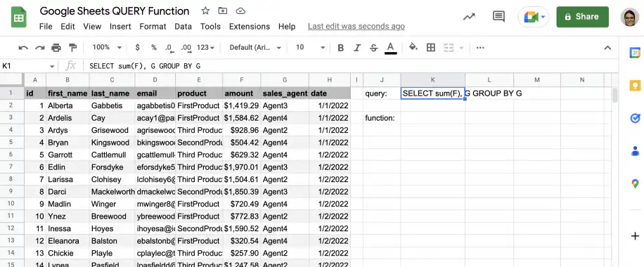Open comment history
This screenshot has height=267, width=644.
pos(498,17)
